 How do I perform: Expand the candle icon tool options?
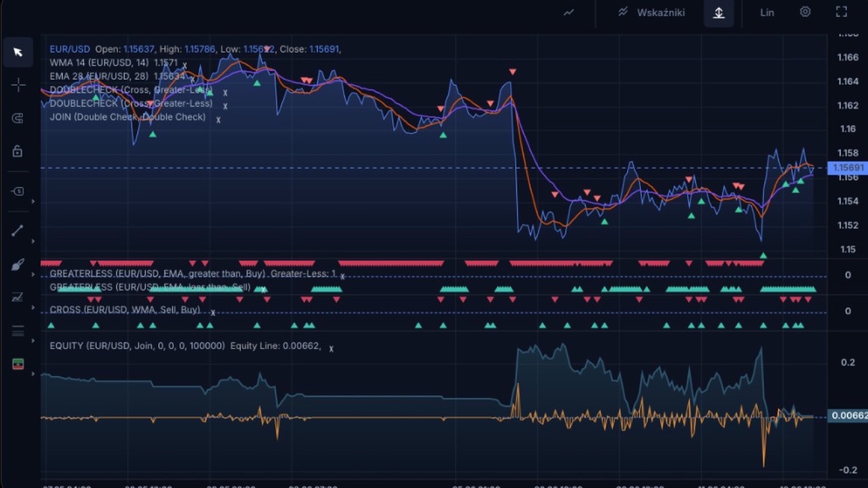pos(33,374)
